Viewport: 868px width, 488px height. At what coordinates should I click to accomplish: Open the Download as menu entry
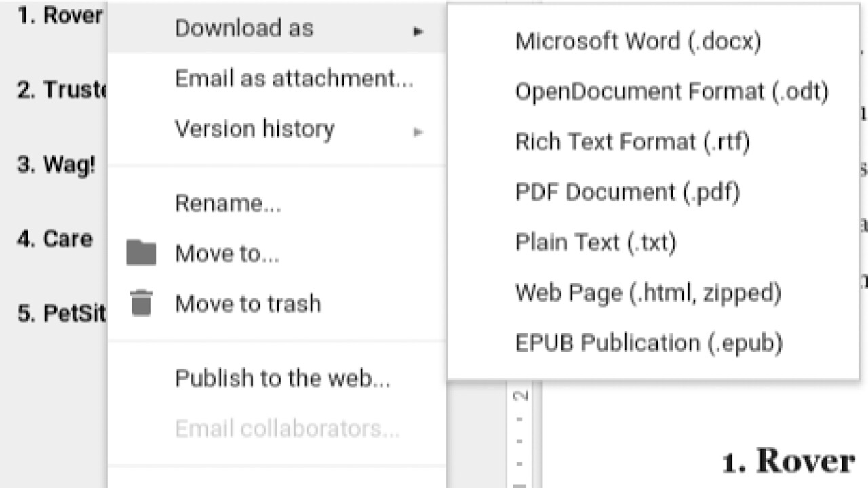tap(244, 28)
